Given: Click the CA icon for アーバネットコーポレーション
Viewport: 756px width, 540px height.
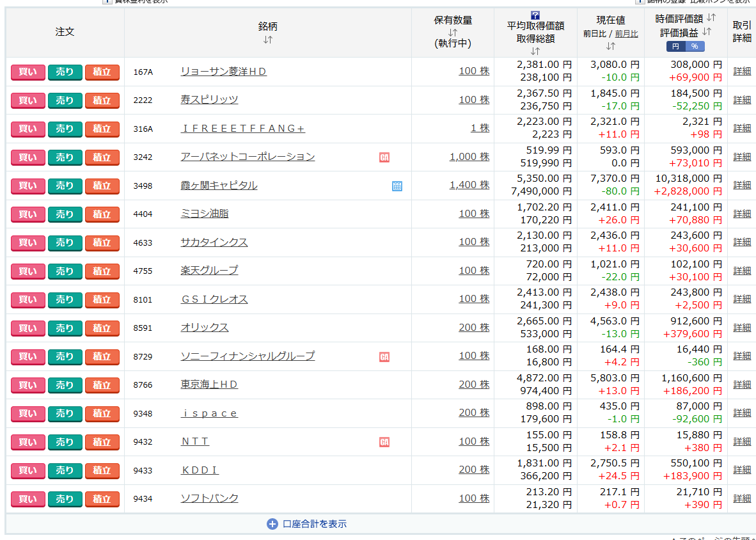Looking at the screenshot, I should (384, 157).
